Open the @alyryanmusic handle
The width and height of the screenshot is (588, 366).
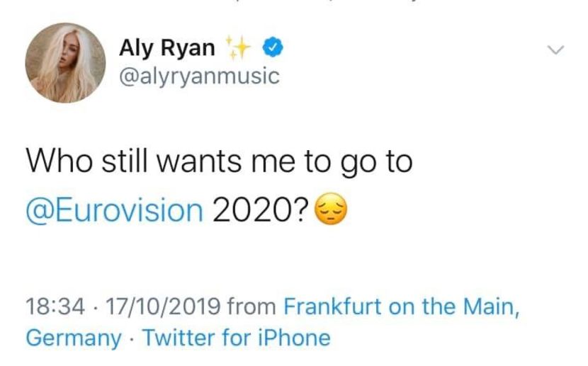click(x=199, y=76)
